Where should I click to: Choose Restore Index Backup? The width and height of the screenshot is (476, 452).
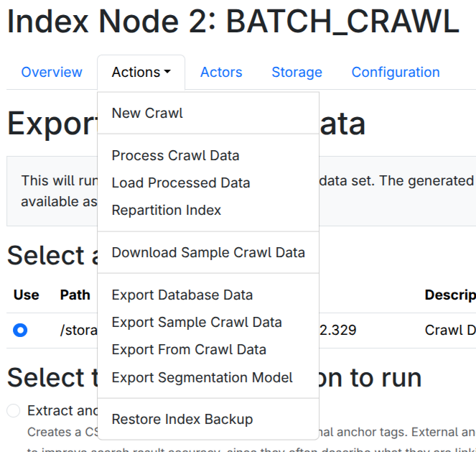(x=182, y=420)
